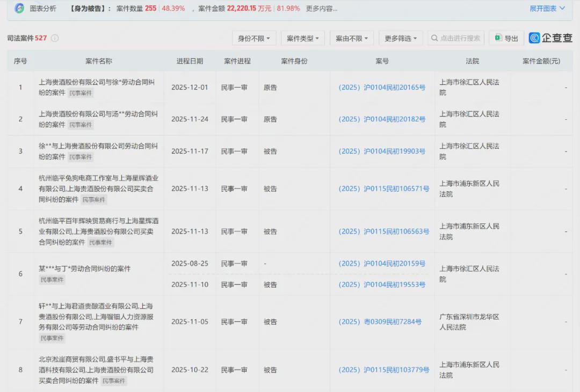Open the 案件类型 dropdown filter

pos(302,38)
